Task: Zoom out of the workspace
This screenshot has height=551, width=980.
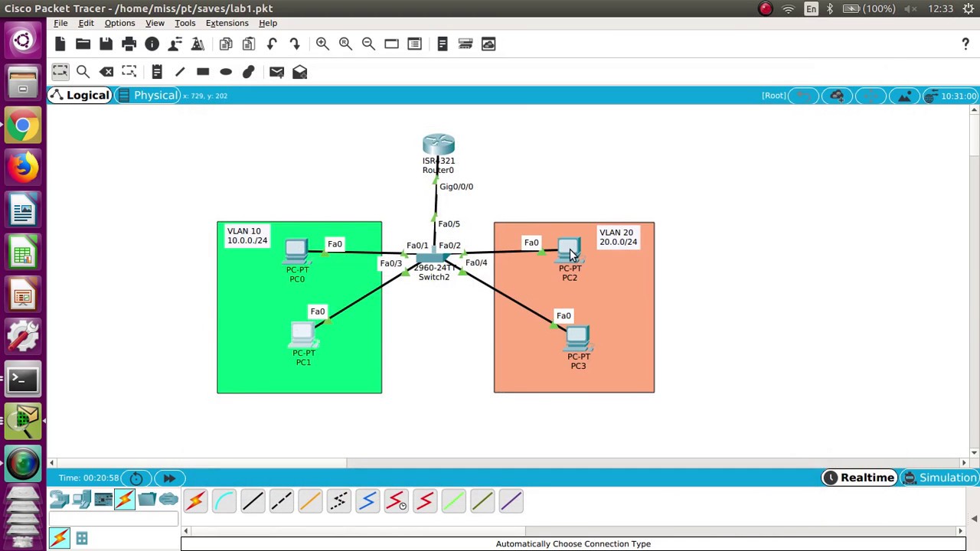Action: click(368, 44)
